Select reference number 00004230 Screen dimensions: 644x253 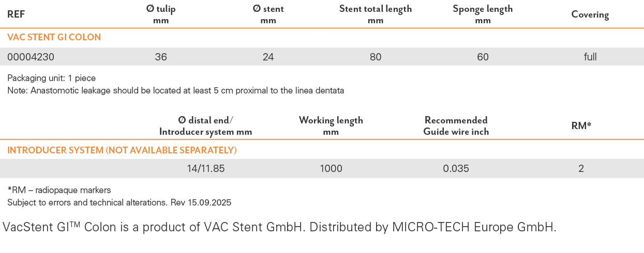pos(31,57)
